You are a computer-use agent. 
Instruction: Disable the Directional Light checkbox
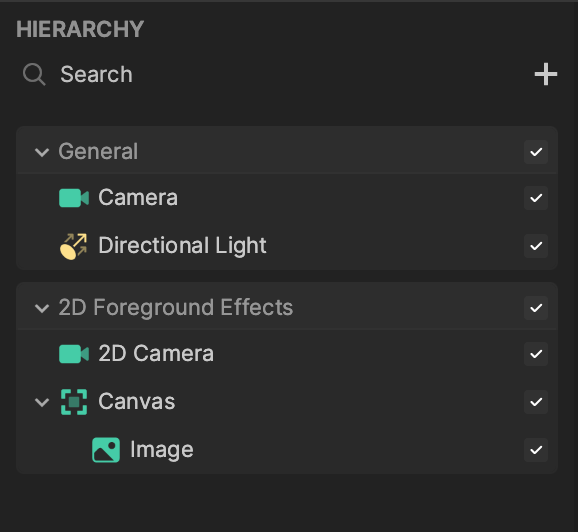[x=536, y=246]
